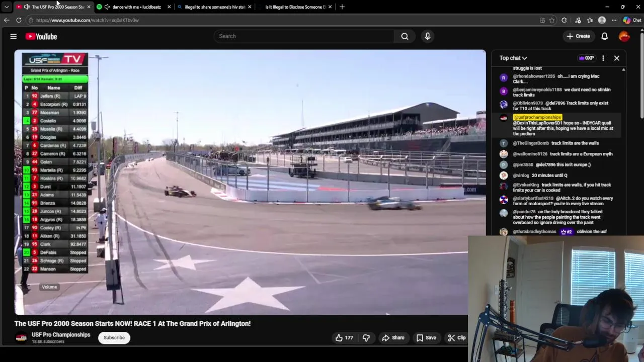Click the USF Pro Championships channel avatar
644x362 pixels.
[21, 338]
